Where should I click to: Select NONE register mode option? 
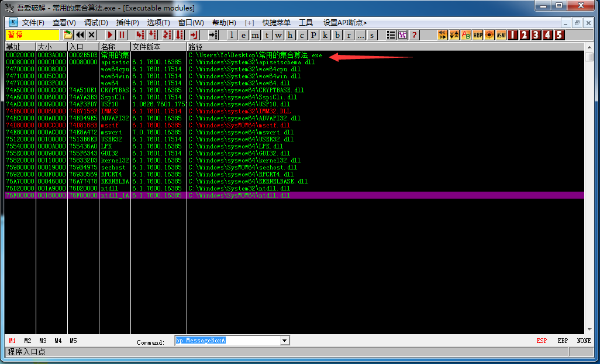(583, 341)
